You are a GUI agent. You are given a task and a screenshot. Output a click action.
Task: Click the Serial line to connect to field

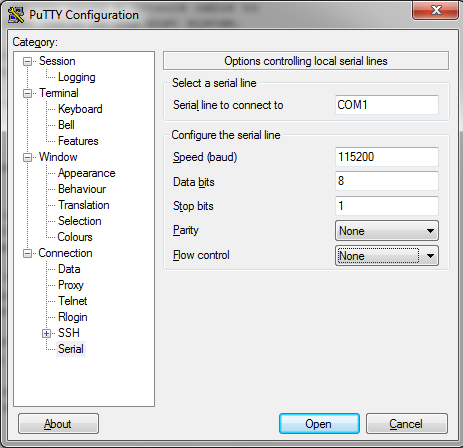(x=387, y=105)
